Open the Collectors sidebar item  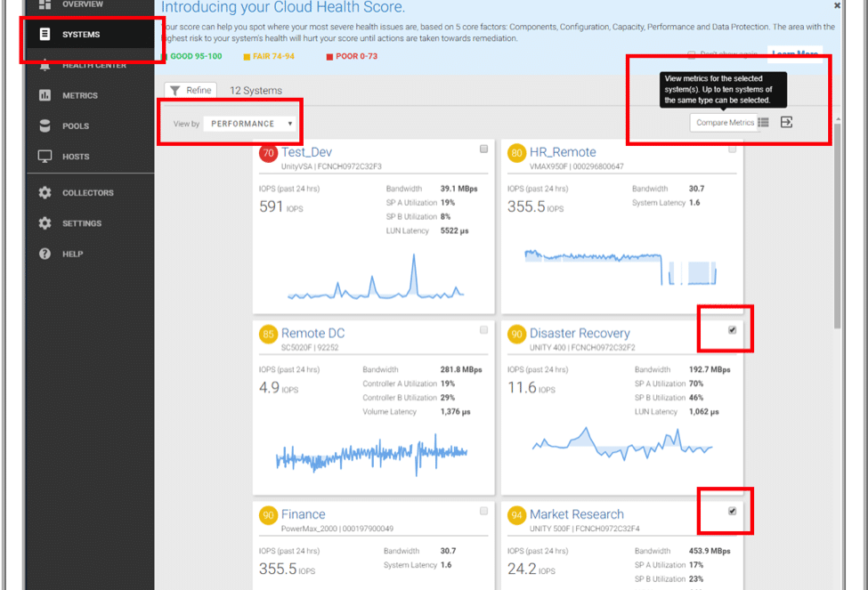tap(90, 192)
